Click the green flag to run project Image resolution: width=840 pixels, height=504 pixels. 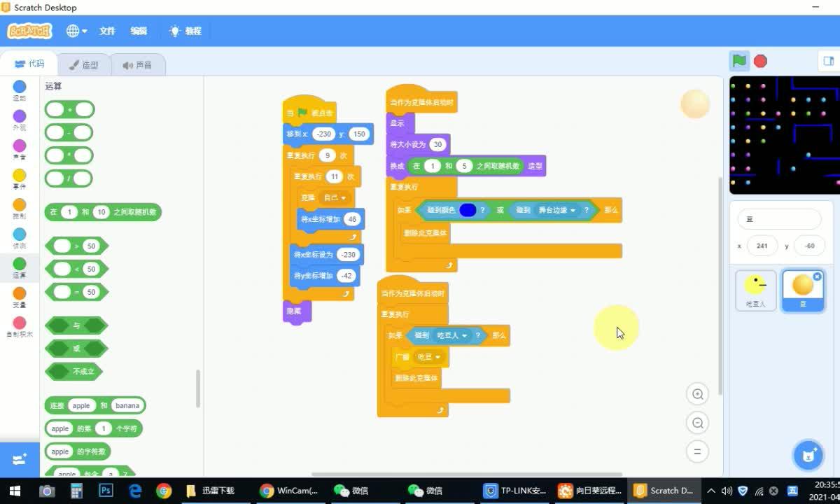click(x=739, y=61)
